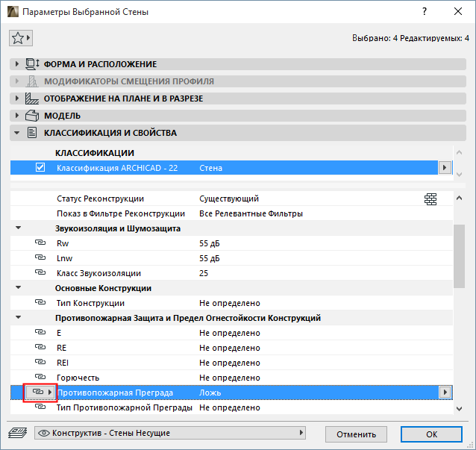This screenshot has width=476, height=450.
Task: Open classification Стена arrow dropdown
Action: point(445,167)
